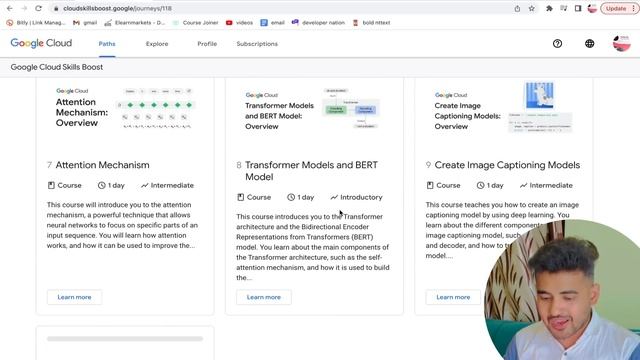This screenshot has width=640, height=360.
Task: Click the Google Cloud logo
Action: (x=41, y=43)
